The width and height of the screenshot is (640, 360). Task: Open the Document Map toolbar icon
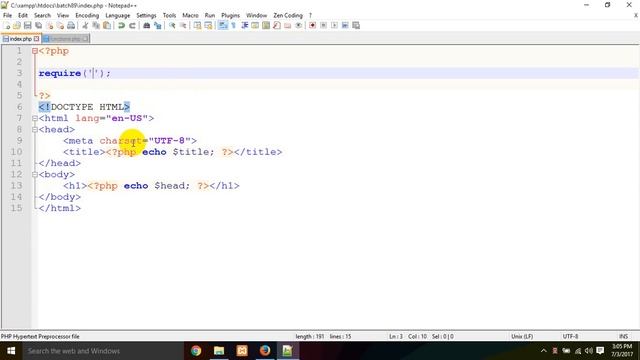266,25
